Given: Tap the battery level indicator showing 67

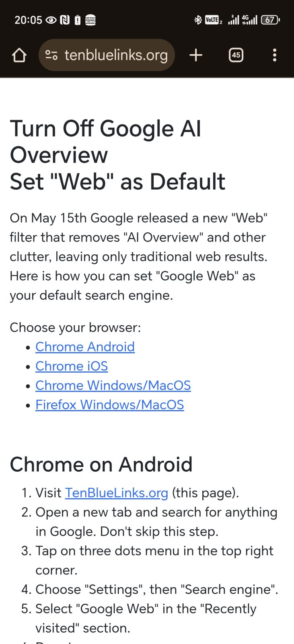Looking at the screenshot, I should point(270,20).
